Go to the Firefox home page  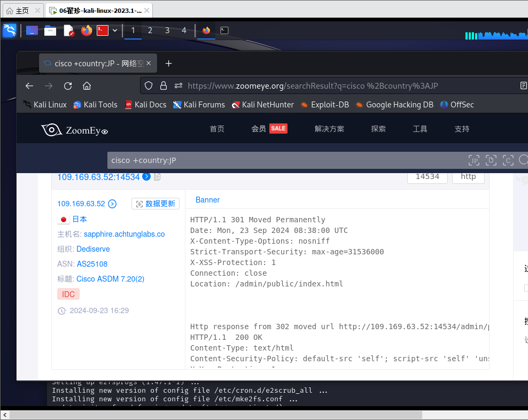tap(87, 86)
